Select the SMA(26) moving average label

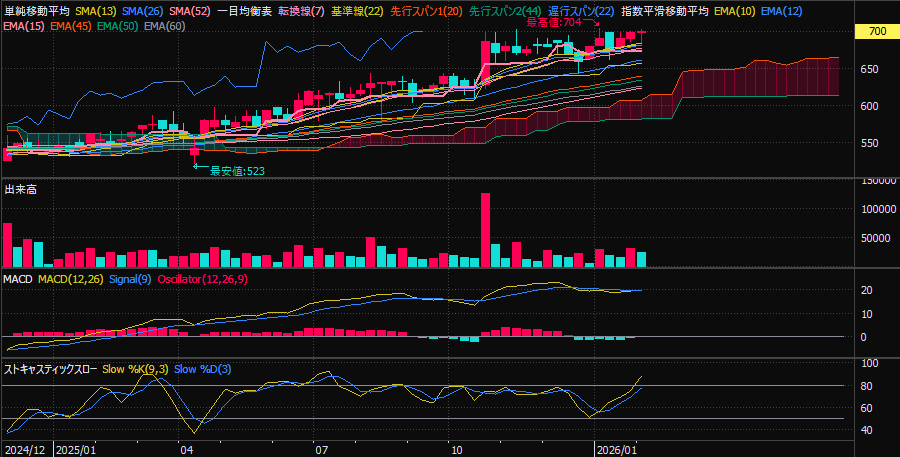[x=143, y=10]
